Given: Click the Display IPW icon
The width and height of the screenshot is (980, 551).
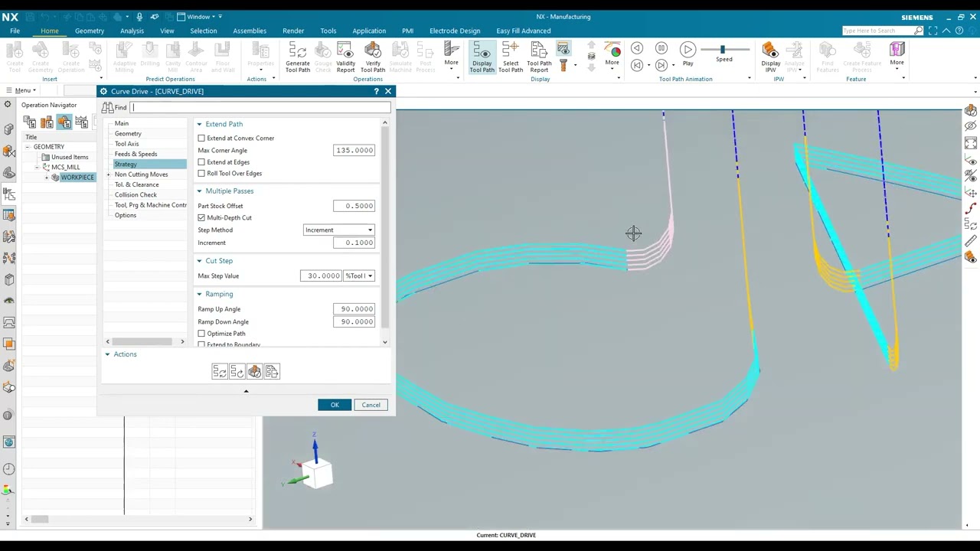Looking at the screenshot, I should tap(770, 57).
